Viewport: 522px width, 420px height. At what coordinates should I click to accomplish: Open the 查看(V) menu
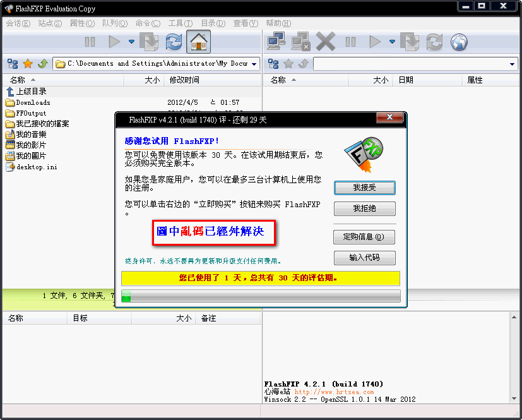(246, 23)
